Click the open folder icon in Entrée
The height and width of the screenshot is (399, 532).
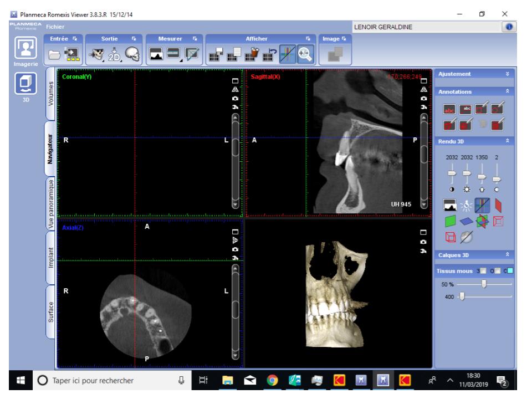(x=54, y=54)
